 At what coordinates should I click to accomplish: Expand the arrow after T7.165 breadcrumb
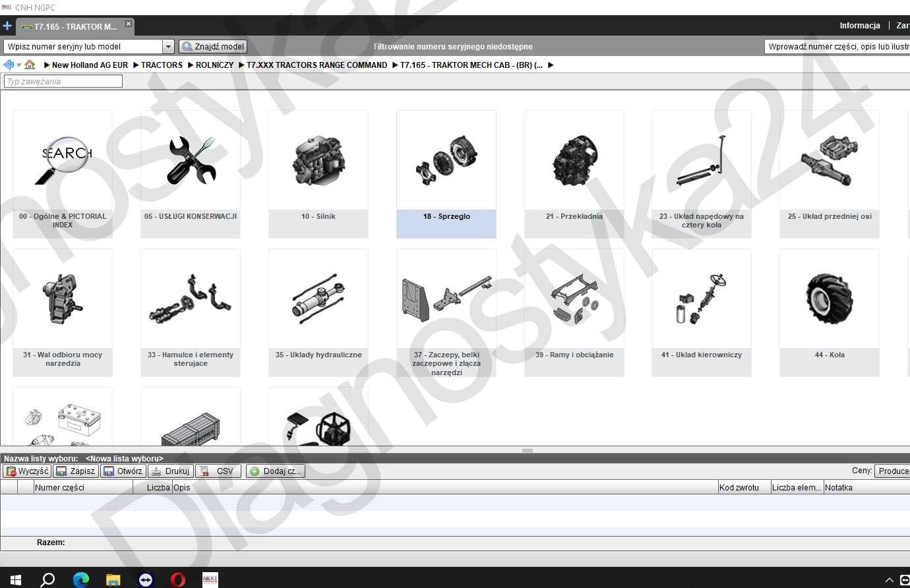click(x=551, y=65)
